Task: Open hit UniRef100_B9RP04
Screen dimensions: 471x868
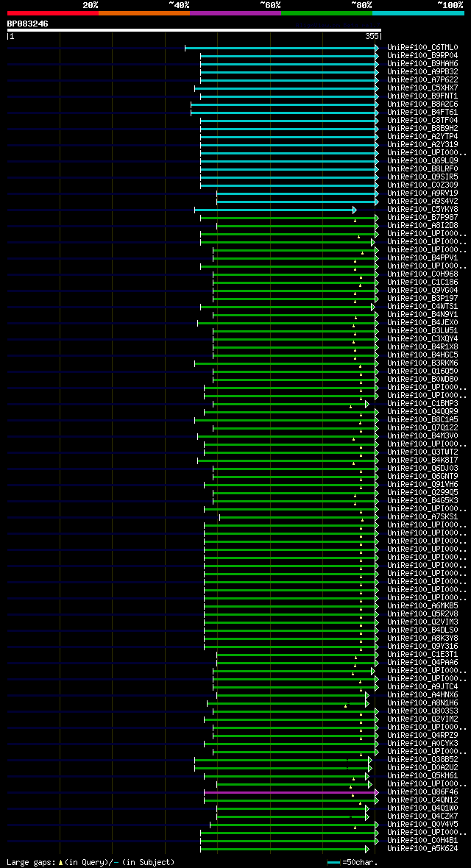Action: 422,56
